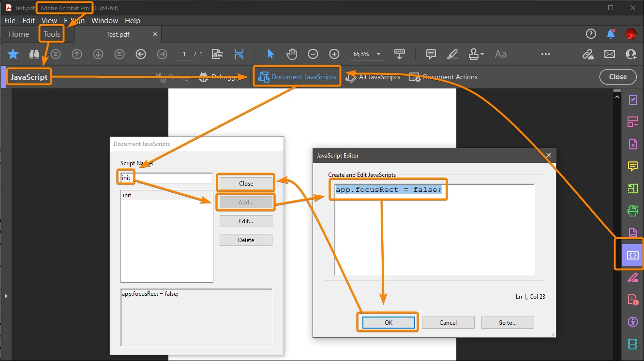Viewport: 644px width, 361px height.
Task: Open the comment tool in right sidebar
Action: coord(633,166)
